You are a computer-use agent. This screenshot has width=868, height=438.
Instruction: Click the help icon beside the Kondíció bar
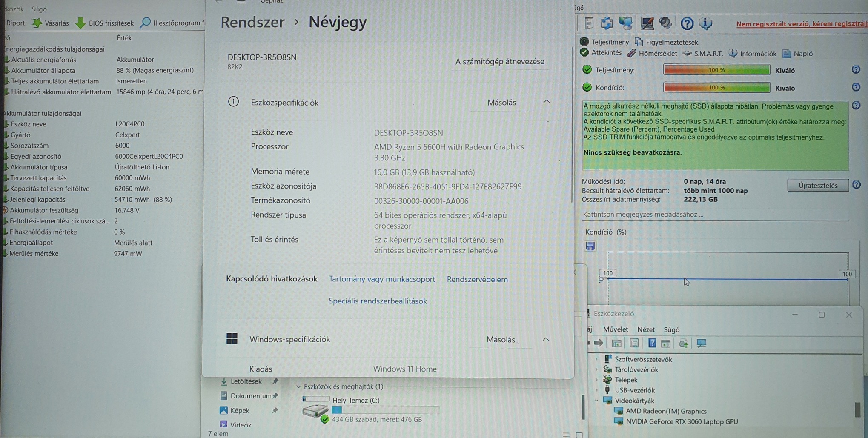click(856, 87)
